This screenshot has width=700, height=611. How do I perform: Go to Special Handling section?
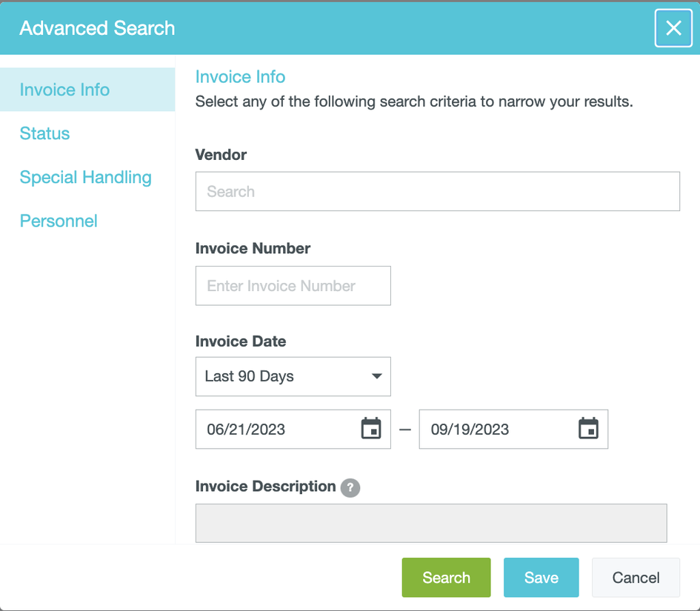[x=86, y=177]
